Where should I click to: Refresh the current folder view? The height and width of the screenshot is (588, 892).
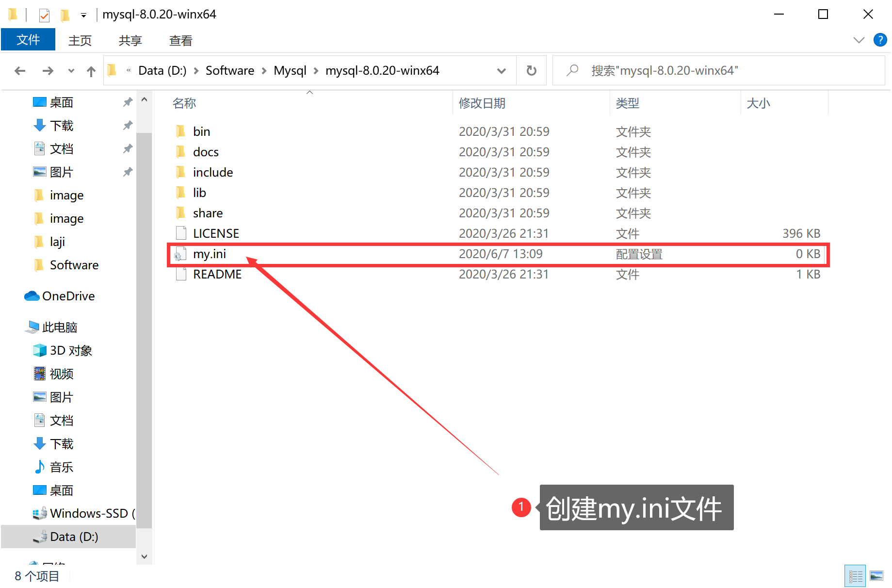(x=532, y=71)
